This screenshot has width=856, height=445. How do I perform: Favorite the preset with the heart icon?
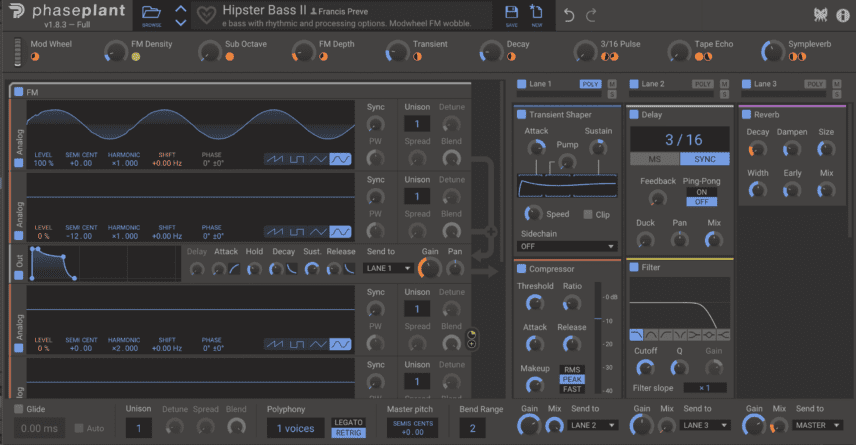206,15
